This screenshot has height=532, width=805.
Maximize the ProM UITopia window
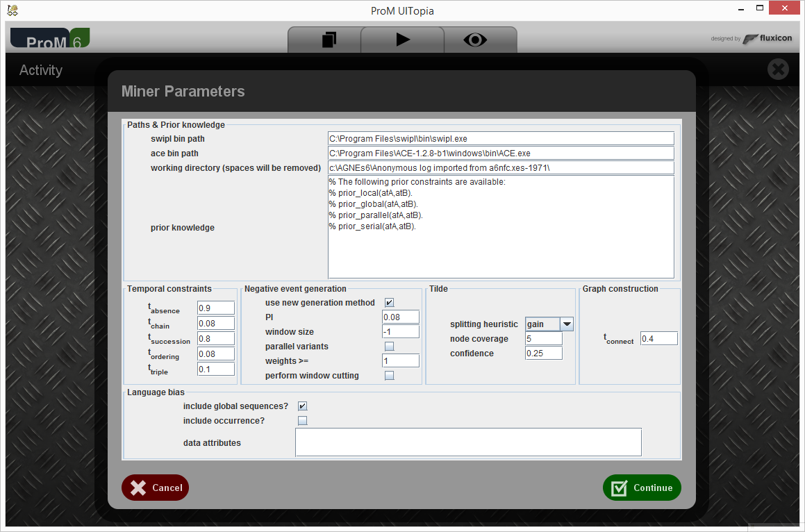point(760,8)
